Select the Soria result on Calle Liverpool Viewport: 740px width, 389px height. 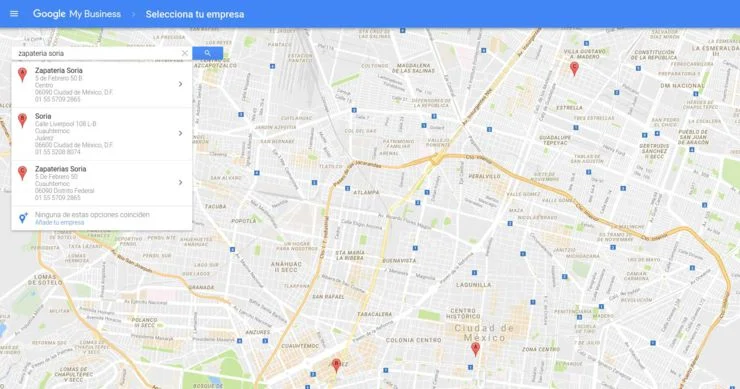[102, 134]
